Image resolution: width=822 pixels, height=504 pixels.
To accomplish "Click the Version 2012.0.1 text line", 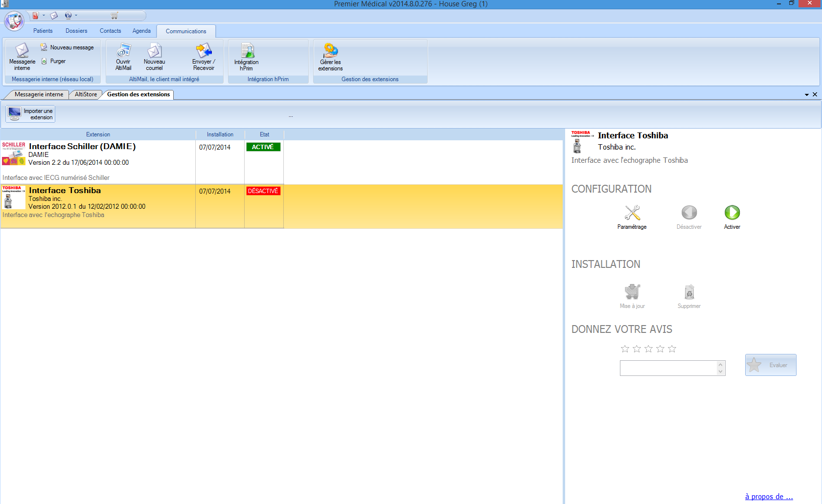I will click(x=87, y=207).
